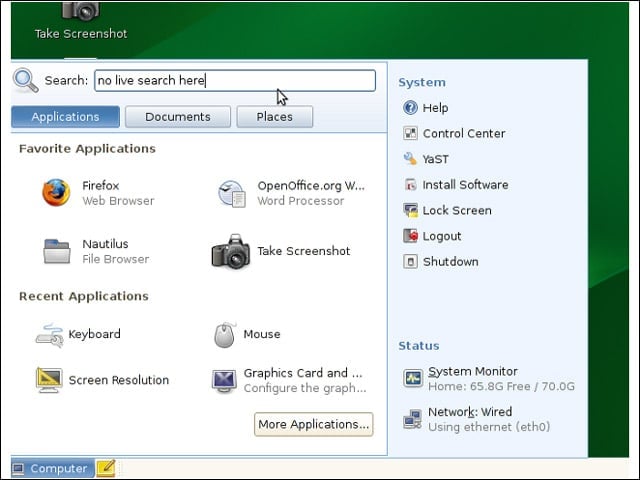Switch to the Applications tab
This screenshot has width=640, height=480.
point(65,117)
